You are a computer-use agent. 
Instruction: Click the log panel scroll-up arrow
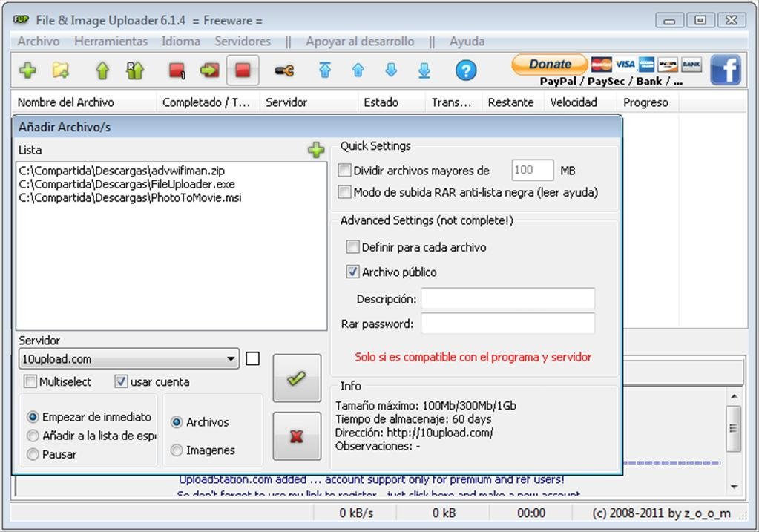[735, 396]
